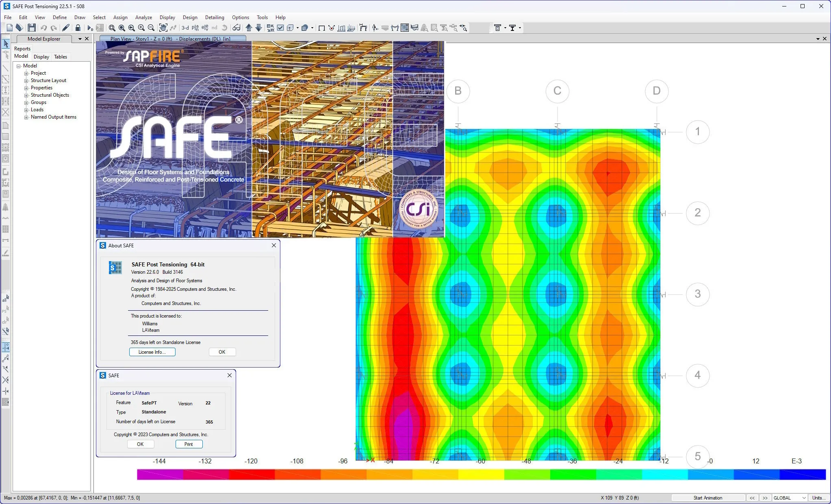Select Named Output Items in tree

tap(54, 117)
